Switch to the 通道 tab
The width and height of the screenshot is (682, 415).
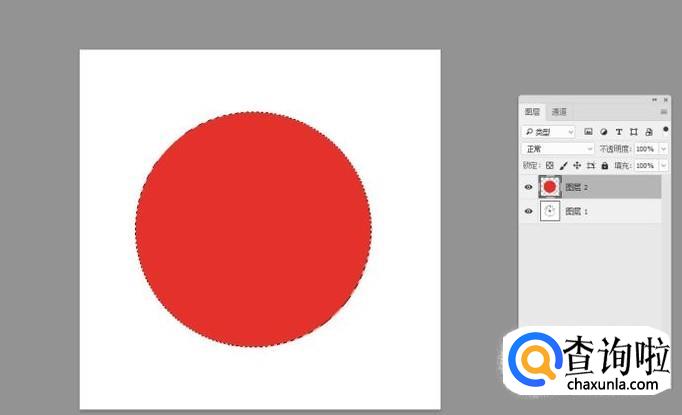(x=559, y=112)
